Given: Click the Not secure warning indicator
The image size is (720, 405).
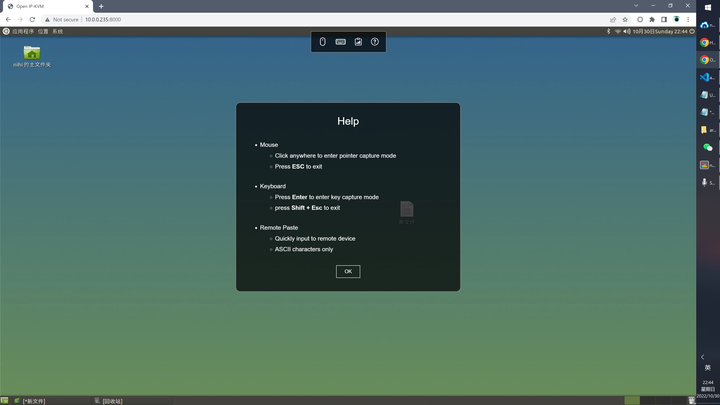Looking at the screenshot, I should tap(62, 20).
